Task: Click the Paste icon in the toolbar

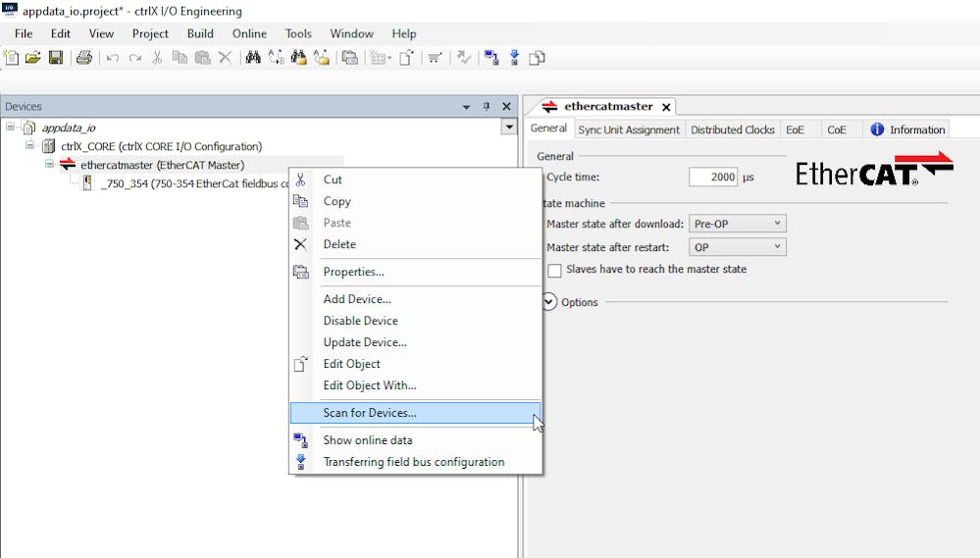Action: (x=202, y=58)
